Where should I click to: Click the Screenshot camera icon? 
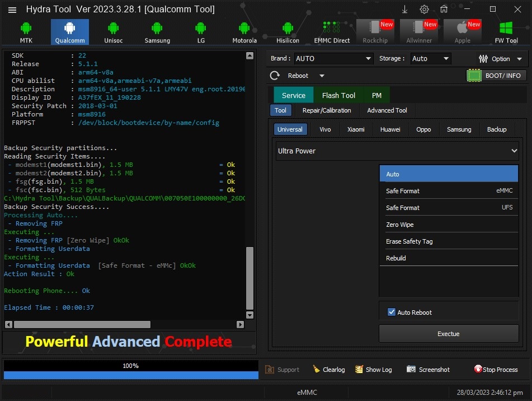click(x=411, y=369)
